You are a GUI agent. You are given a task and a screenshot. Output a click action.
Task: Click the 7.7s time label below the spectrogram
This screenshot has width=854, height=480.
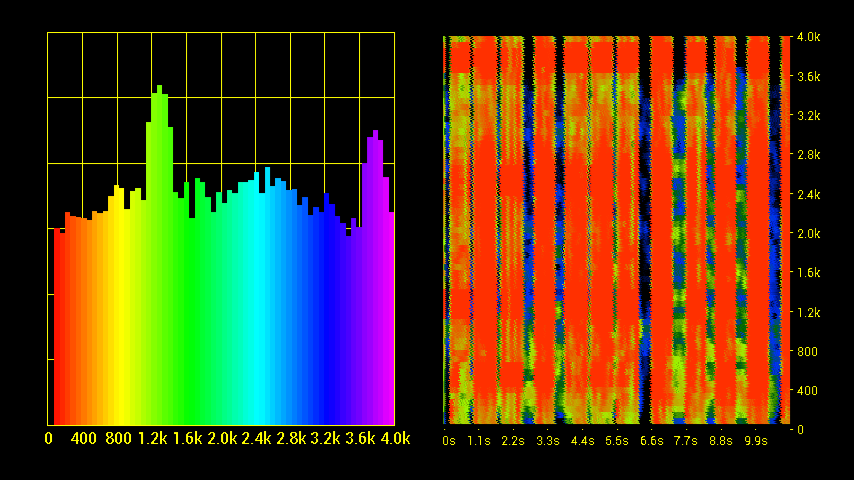[686, 441]
